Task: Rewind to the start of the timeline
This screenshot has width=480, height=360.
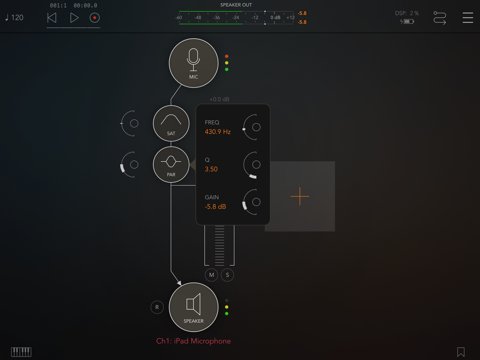Action: point(52,18)
